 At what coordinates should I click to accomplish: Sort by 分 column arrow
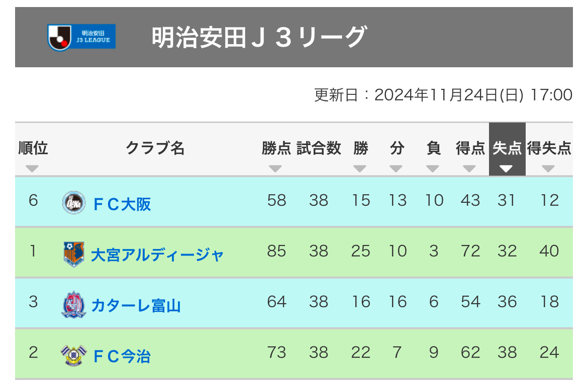(396, 169)
